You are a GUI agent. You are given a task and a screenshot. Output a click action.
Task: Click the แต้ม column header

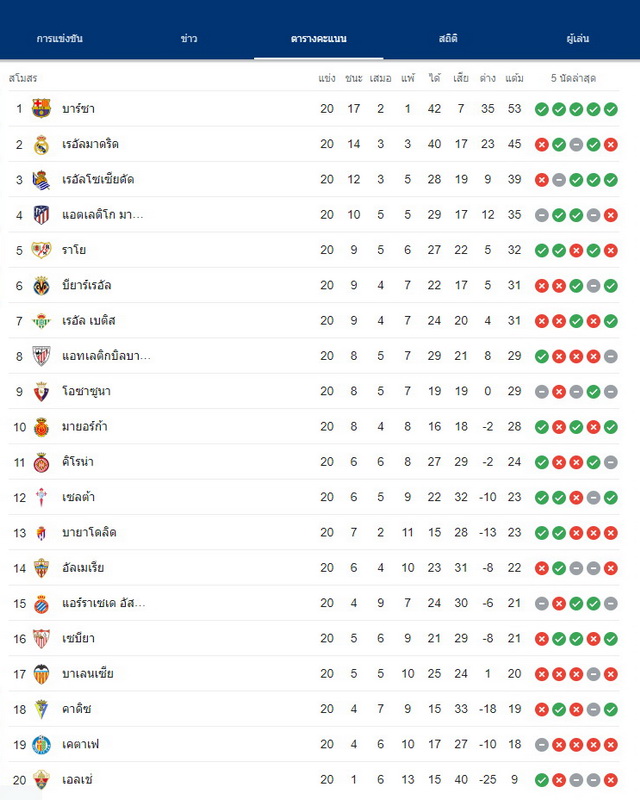(x=514, y=78)
